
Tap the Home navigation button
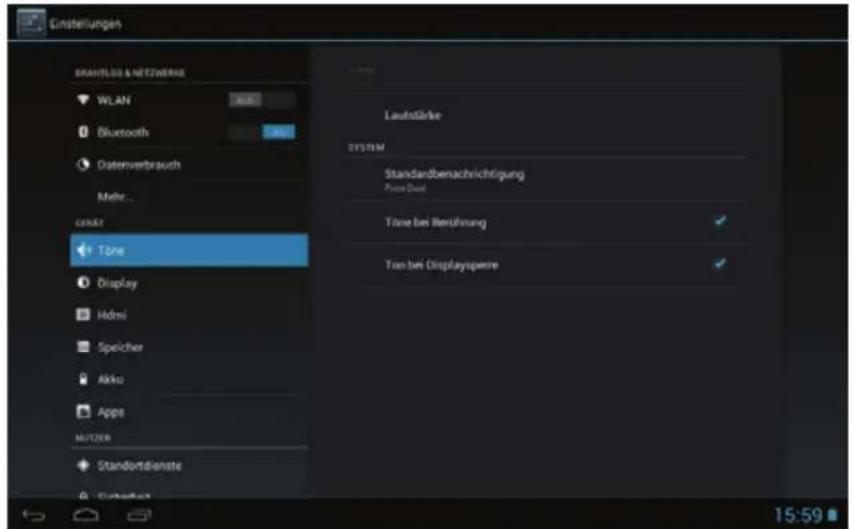point(86,514)
